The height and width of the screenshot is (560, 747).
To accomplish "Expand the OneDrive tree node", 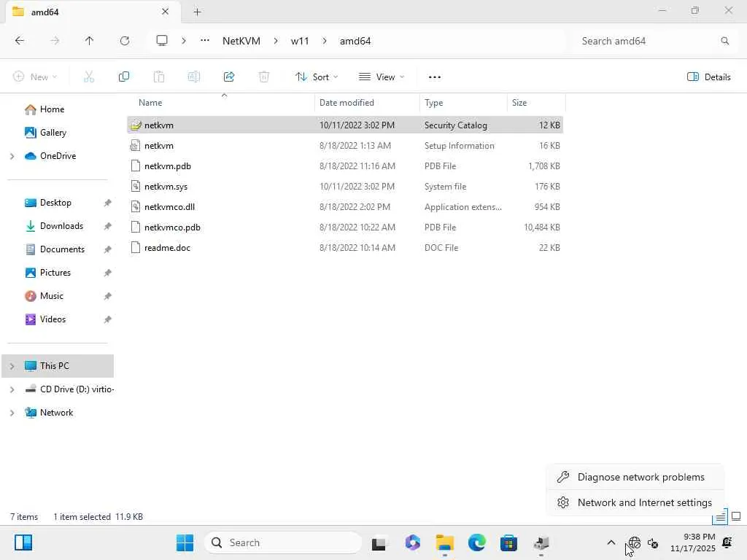I will tap(12, 156).
